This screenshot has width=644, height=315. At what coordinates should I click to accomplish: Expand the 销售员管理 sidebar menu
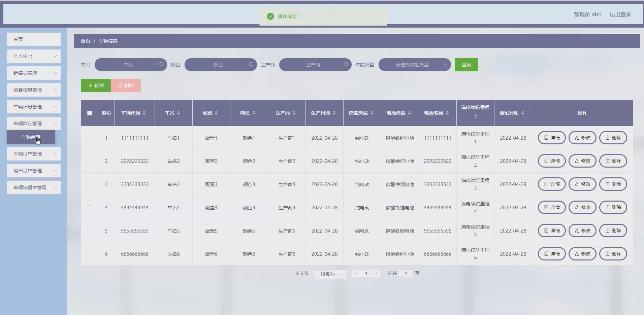point(34,73)
